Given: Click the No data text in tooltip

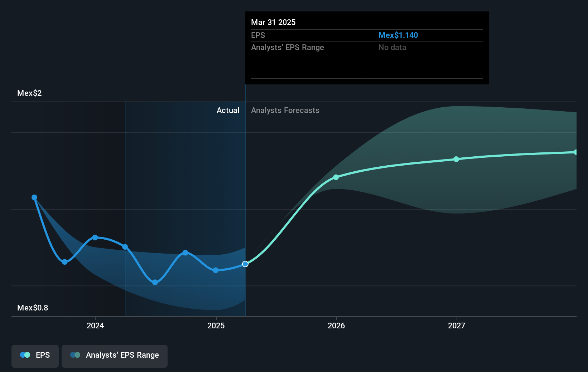Looking at the screenshot, I should click(392, 47).
